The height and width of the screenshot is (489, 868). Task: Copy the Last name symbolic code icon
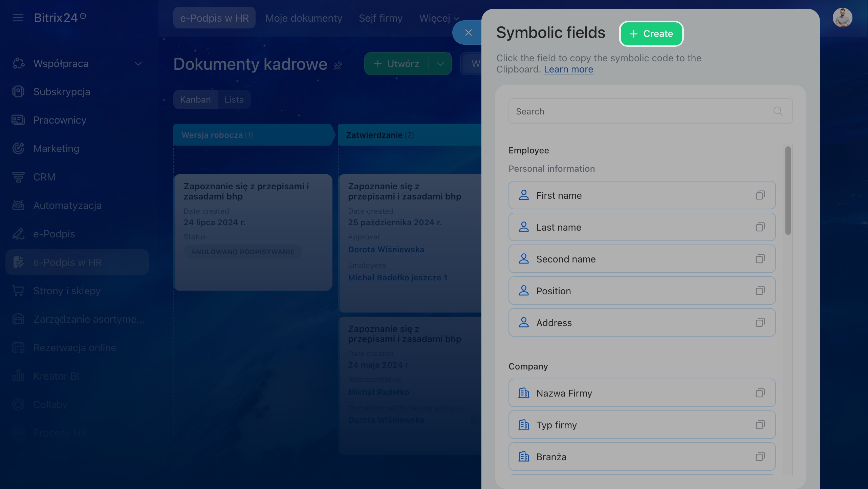pyautogui.click(x=760, y=227)
